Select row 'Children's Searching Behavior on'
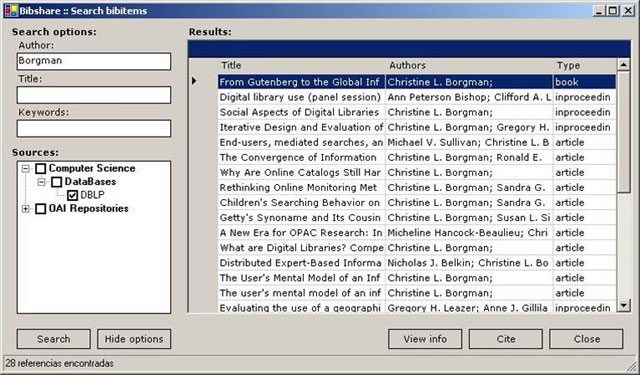The width and height of the screenshot is (640, 375). tap(417, 203)
